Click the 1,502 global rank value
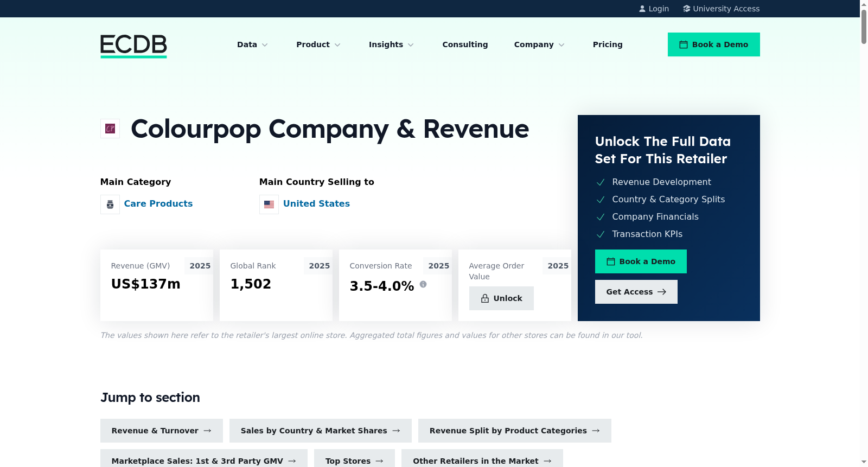868x467 pixels. coord(251,284)
